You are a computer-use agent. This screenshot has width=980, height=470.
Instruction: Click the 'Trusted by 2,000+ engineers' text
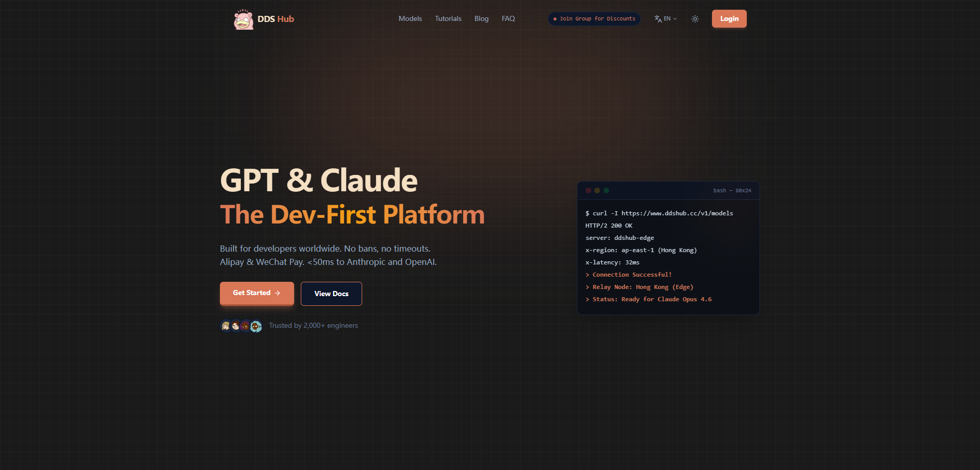[314, 325]
